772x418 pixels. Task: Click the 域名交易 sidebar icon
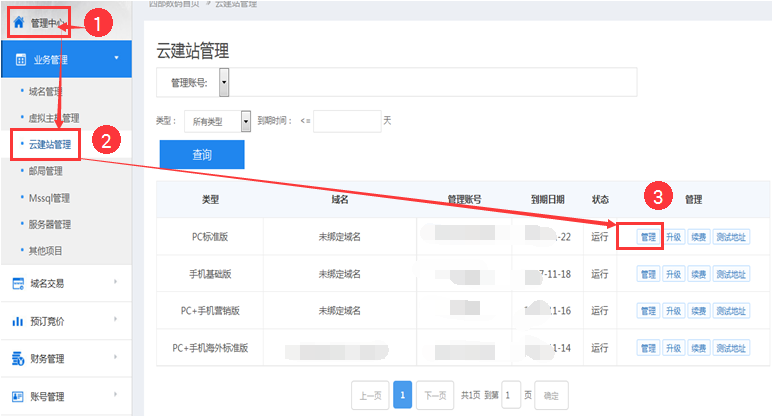[x=17, y=284]
